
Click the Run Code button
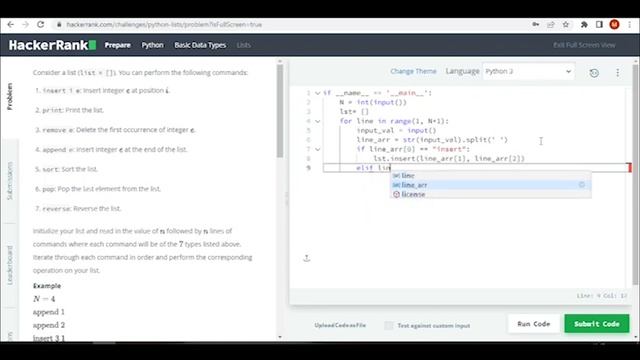pos(533,324)
